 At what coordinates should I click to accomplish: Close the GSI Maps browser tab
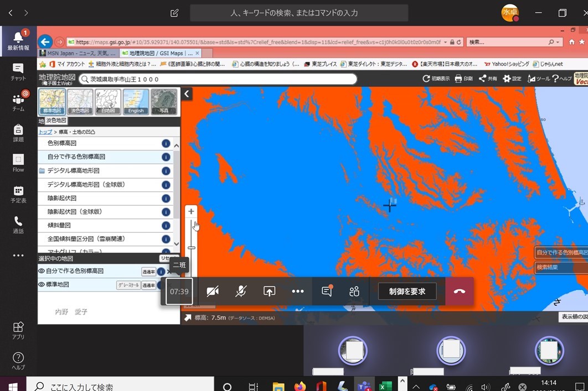[197, 53]
